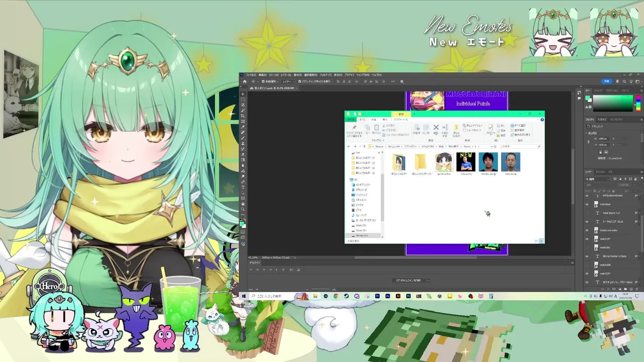Hide the match1JP layer
644x362 pixels.
[x=587, y=239]
